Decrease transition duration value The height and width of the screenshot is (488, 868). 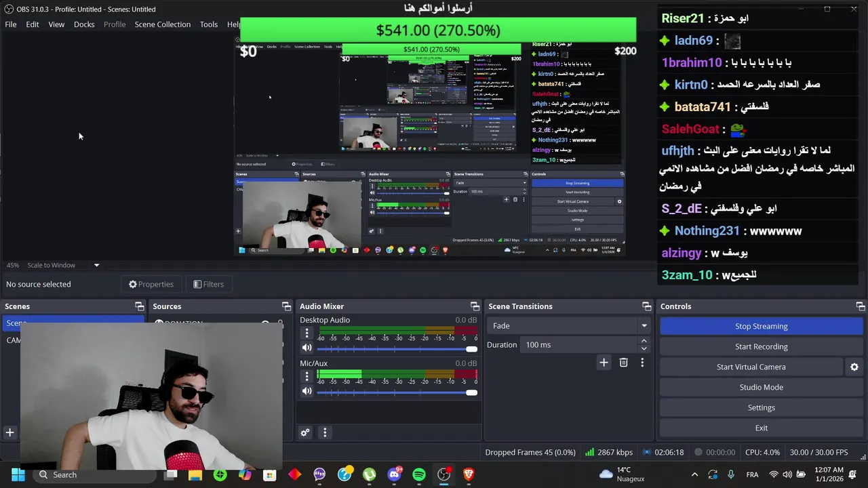click(644, 348)
